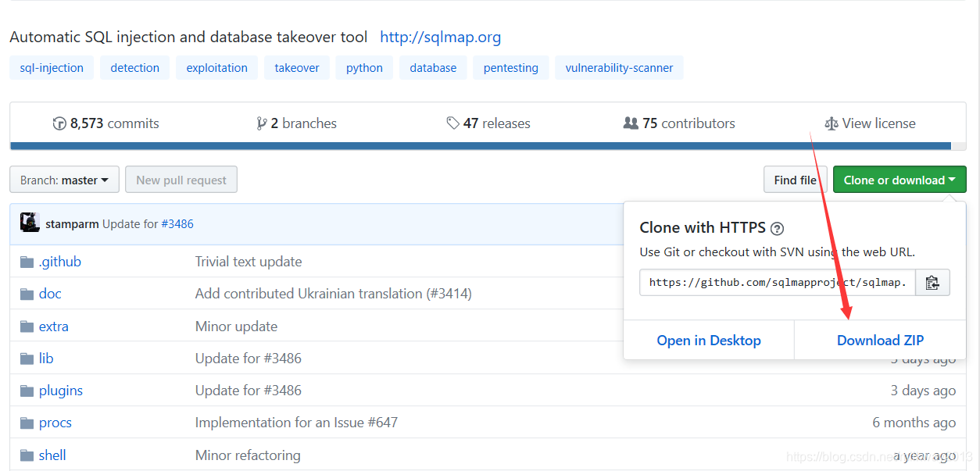Select the python topic tag
980x471 pixels.
coord(364,68)
